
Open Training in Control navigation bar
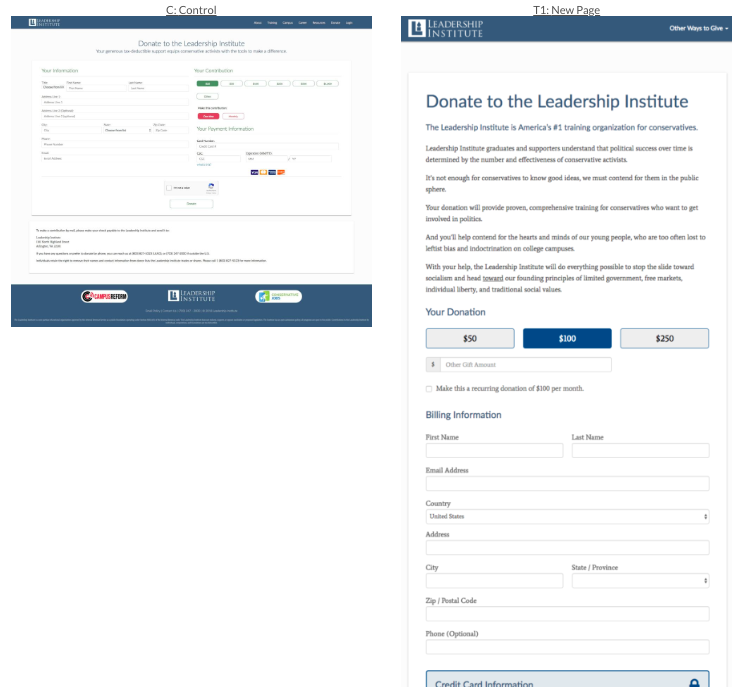click(x=272, y=23)
